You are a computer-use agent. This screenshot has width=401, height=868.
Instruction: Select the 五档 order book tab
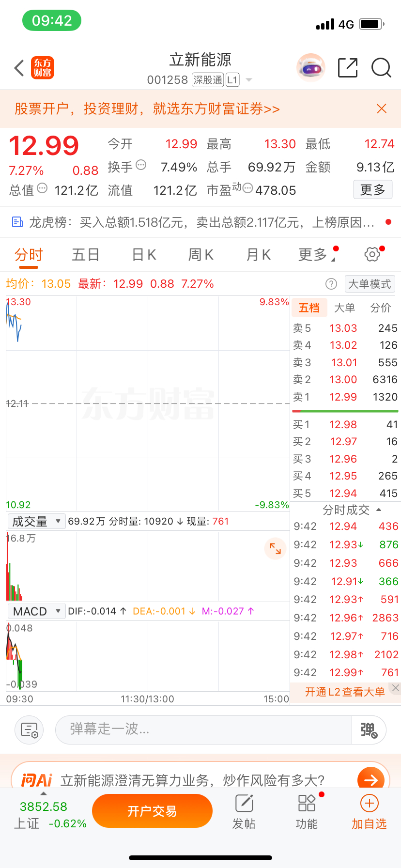point(309,308)
